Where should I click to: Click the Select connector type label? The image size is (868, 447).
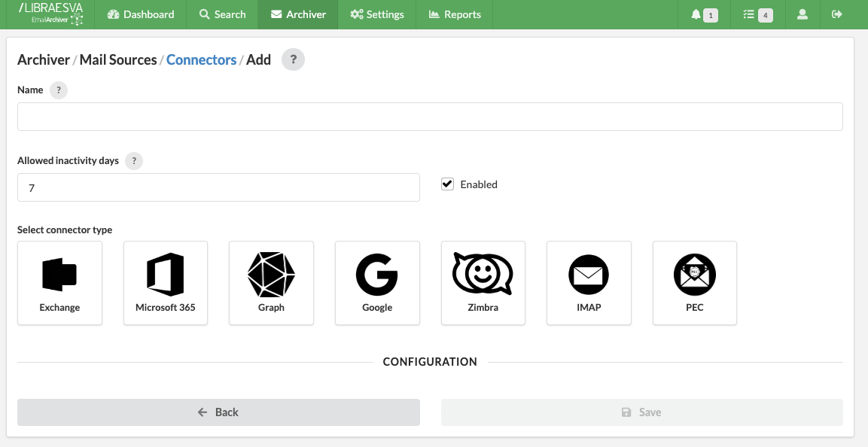(x=65, y=230)
